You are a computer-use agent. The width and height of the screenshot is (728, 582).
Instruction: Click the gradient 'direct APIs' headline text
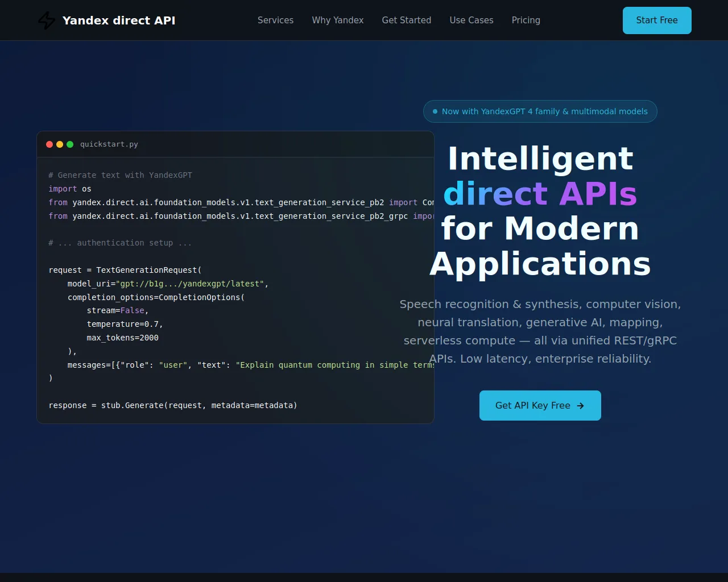click(540, 194)
